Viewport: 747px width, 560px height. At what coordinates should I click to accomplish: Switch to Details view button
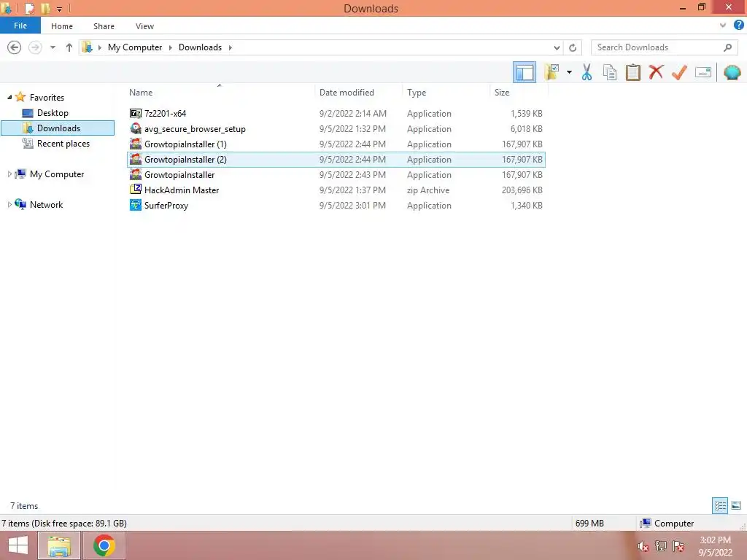pos(720,505)
